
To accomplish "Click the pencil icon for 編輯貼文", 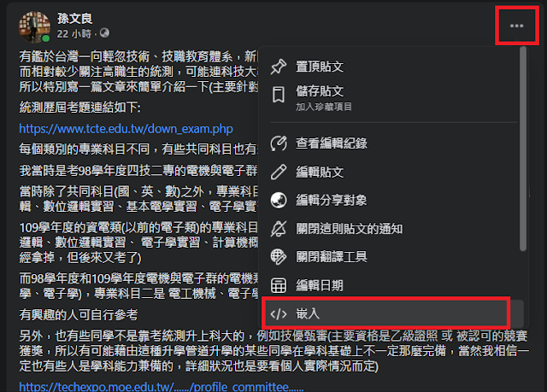I will [279, 172].
